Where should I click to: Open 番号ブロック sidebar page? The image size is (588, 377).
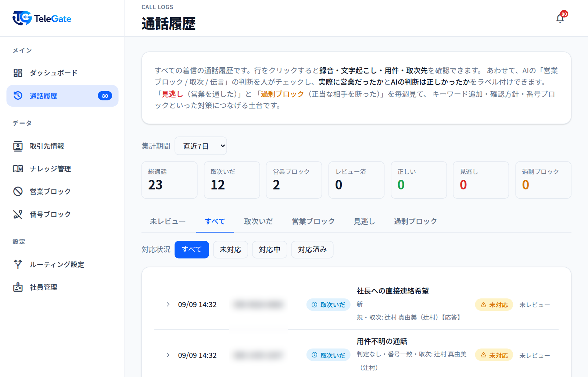coord(62,214)
